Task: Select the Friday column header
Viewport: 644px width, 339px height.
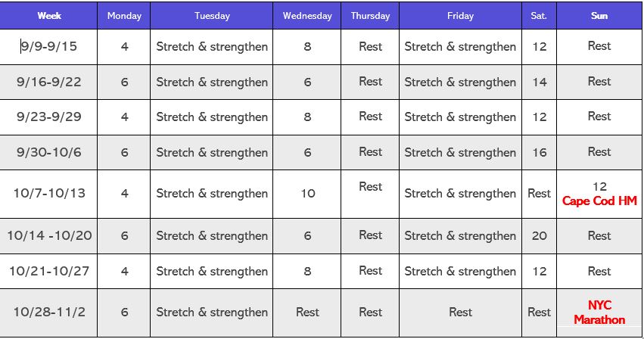Action: point(460,16)
